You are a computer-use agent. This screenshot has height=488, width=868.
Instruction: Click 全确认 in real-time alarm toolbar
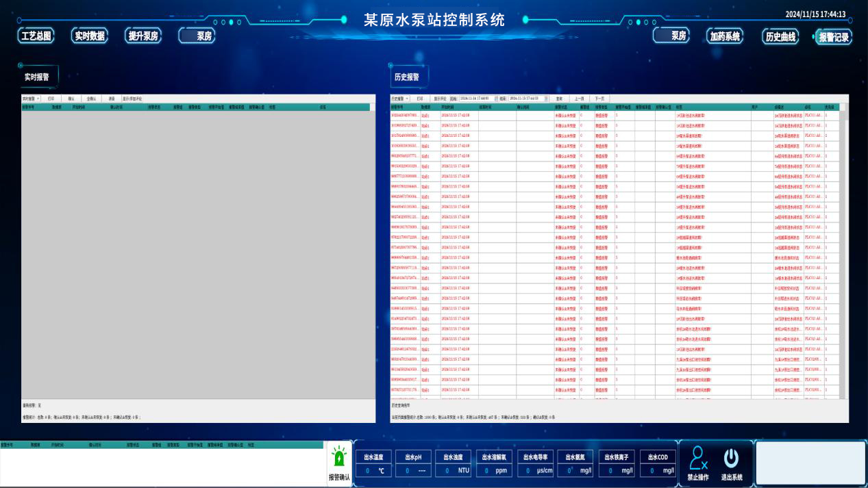(x=91, y=99)
